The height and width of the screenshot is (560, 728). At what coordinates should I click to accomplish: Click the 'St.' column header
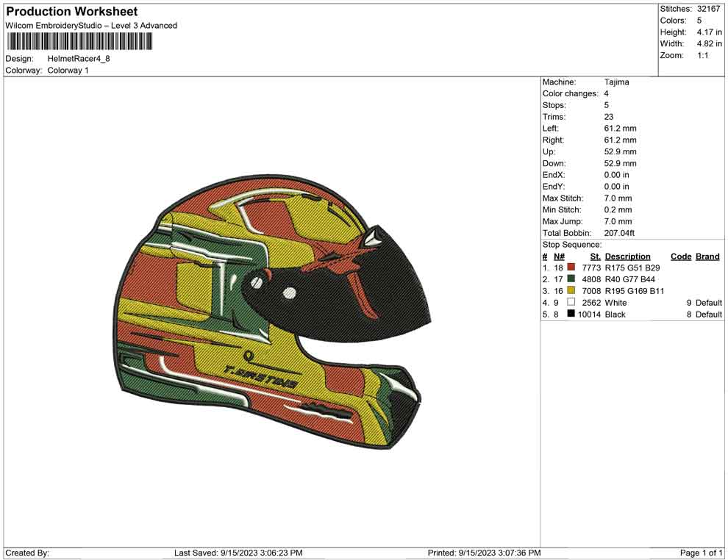click(595, 256)
